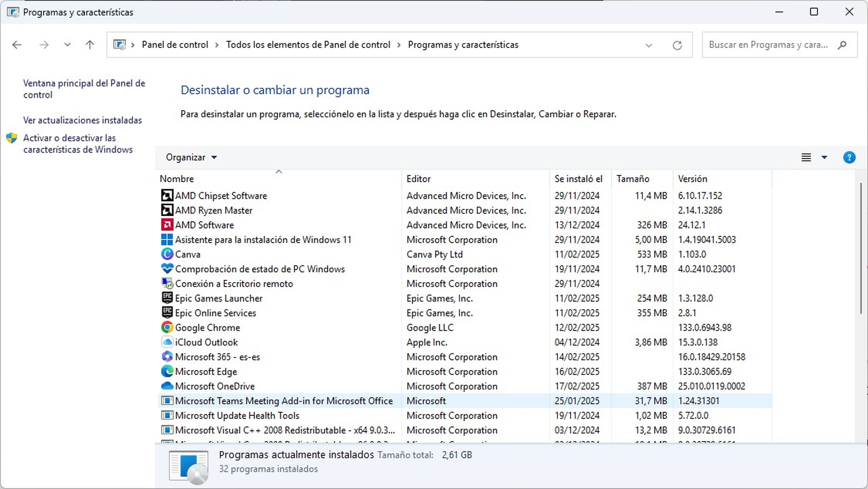Viewport: 868px width, 489px height.
Task: Click install date 13/12/2024
Action: [x=577, y=225]
